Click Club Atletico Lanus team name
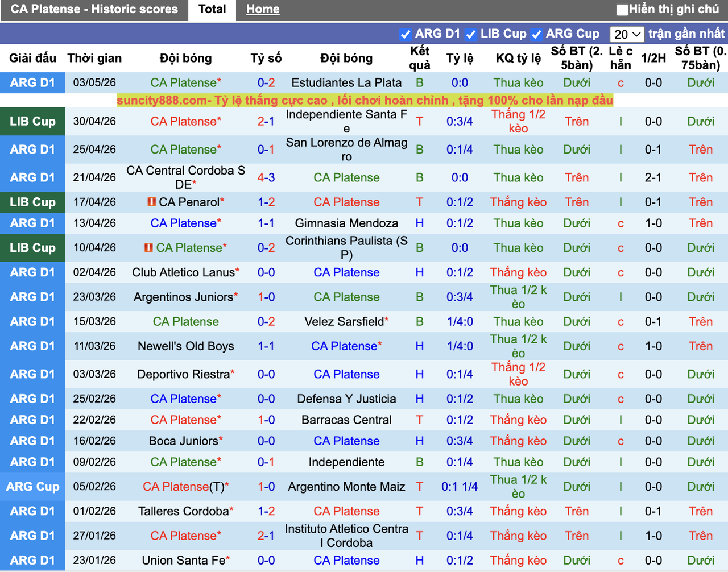Image resolution: width=728 pixels, height=572 pixels. click(183, 272)
